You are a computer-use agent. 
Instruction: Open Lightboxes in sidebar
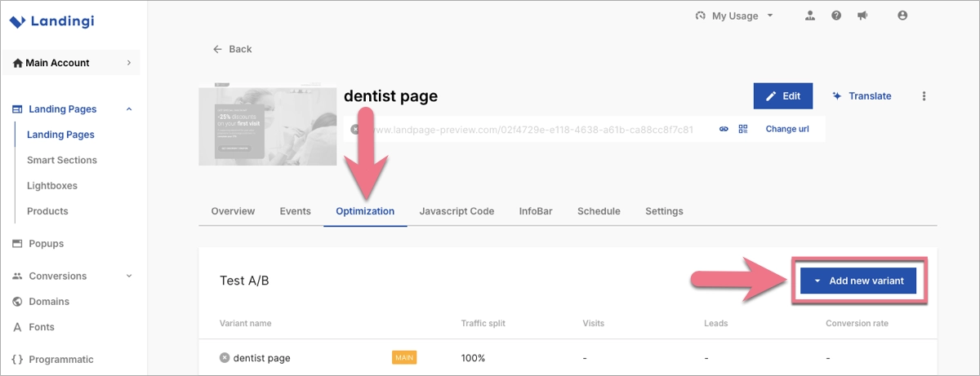[52, 185]
